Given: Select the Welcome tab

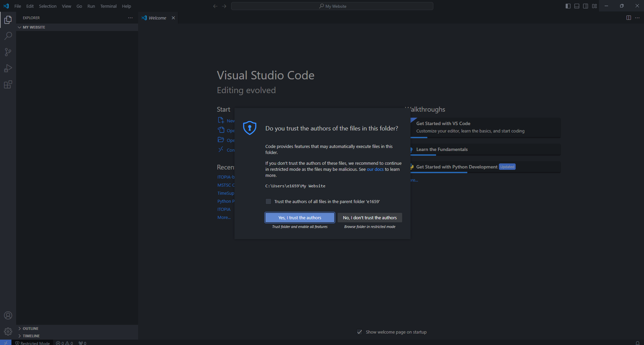Looking at the screenshot, I should pos(158,18).
